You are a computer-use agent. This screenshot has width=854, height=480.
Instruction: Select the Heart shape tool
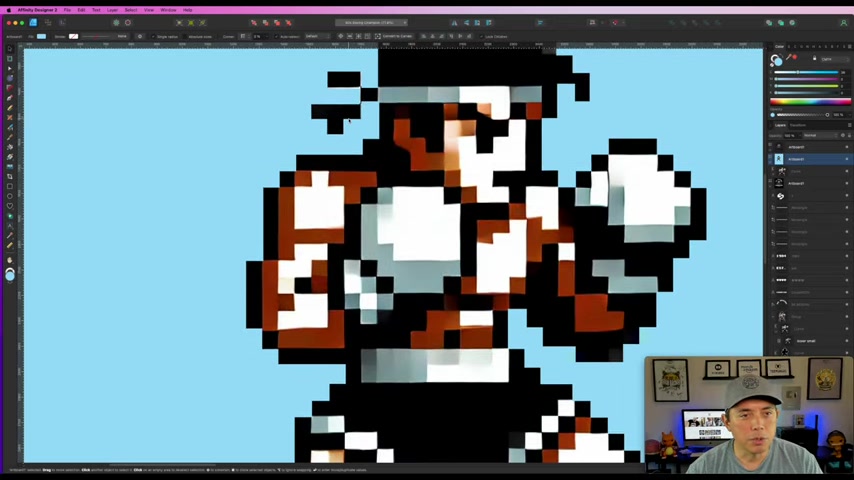[10, 206]
